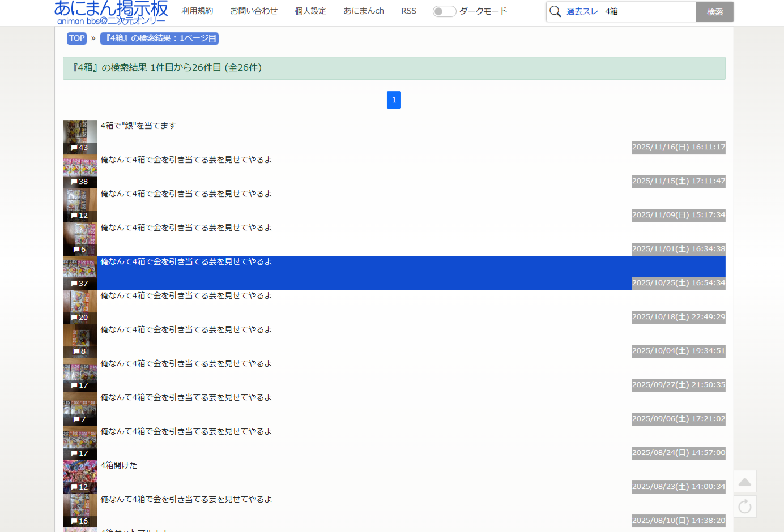Open thumbnail of thread with 20 comments
This screenshot has height=532, width=784.
(x=79, y=306)
